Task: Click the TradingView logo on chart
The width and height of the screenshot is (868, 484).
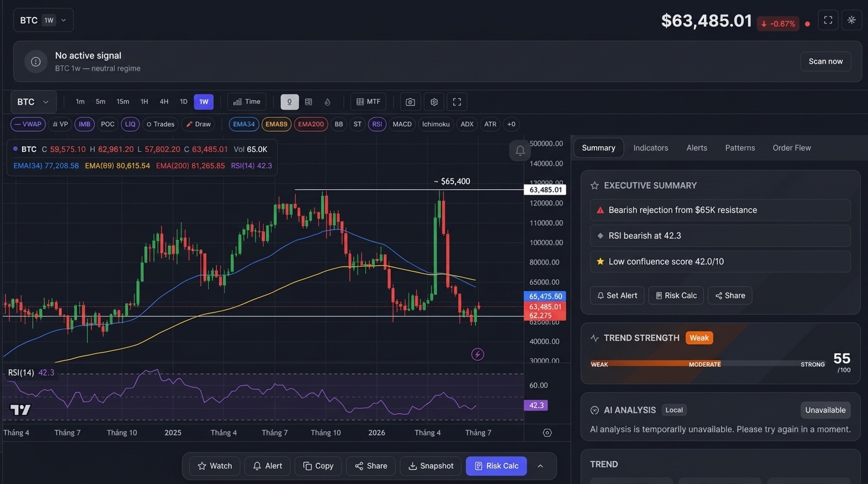Action: 20,410
